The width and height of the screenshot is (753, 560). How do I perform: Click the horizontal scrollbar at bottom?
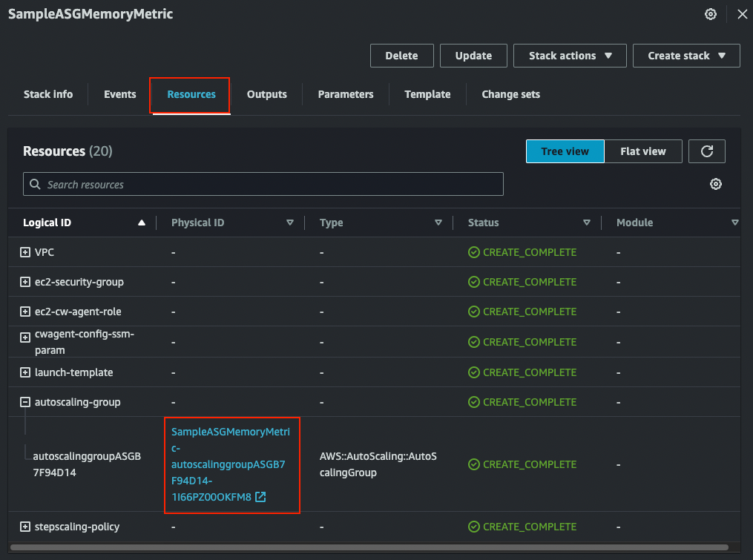pos(369,547)
